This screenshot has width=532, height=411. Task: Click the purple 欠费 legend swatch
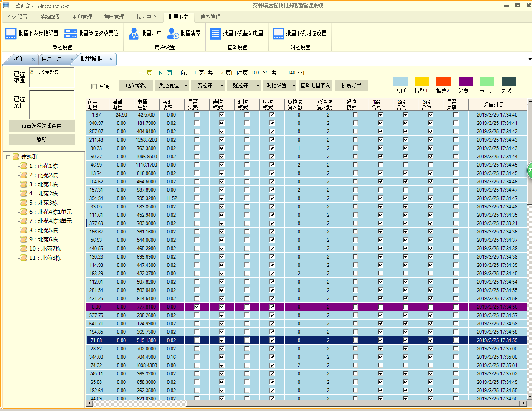tap(466, 81)
